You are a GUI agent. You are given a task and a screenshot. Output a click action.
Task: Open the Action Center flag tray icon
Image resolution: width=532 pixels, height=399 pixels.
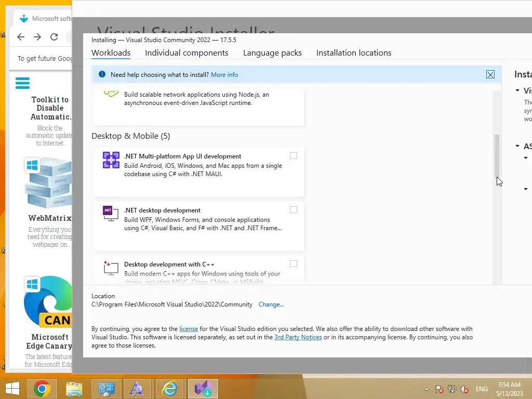[x=440, y=389]
